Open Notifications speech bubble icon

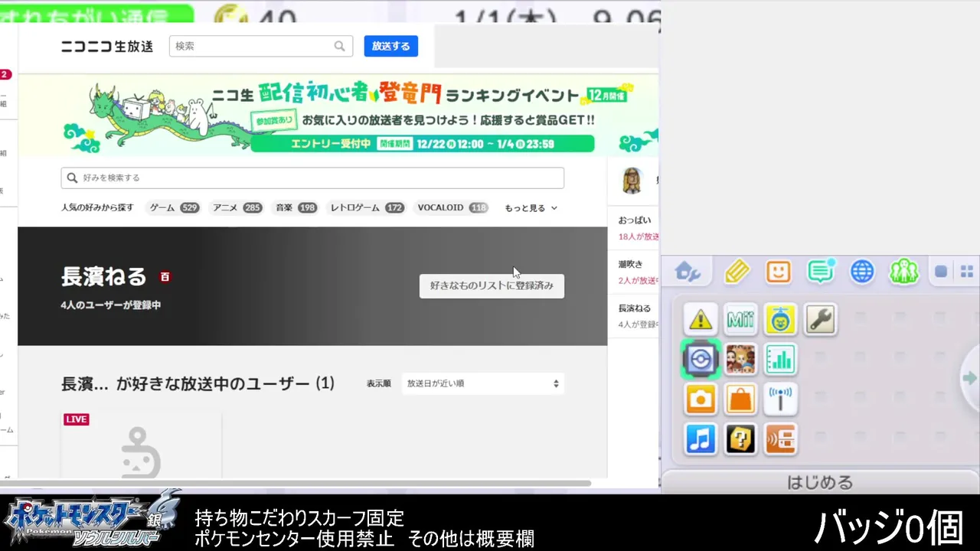pos(821,272)
